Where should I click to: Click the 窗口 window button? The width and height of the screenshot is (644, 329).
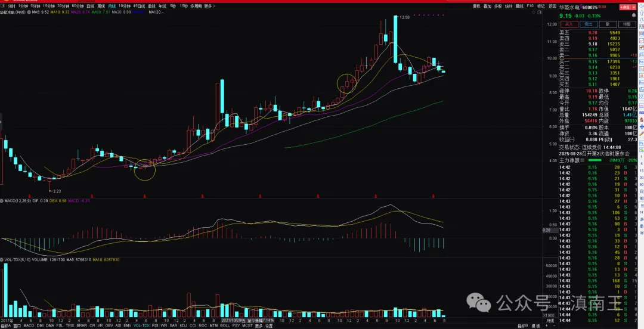click(x=17, y=325)
